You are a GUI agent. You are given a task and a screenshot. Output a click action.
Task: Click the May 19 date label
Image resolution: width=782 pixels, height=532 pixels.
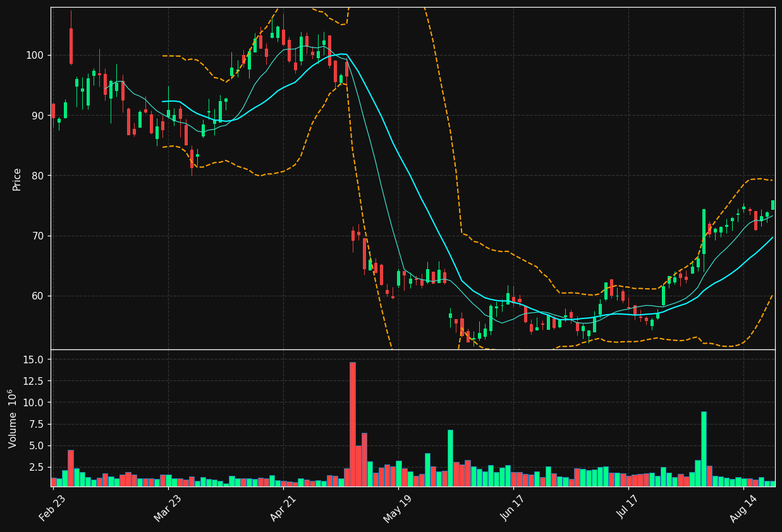(397, 509)
